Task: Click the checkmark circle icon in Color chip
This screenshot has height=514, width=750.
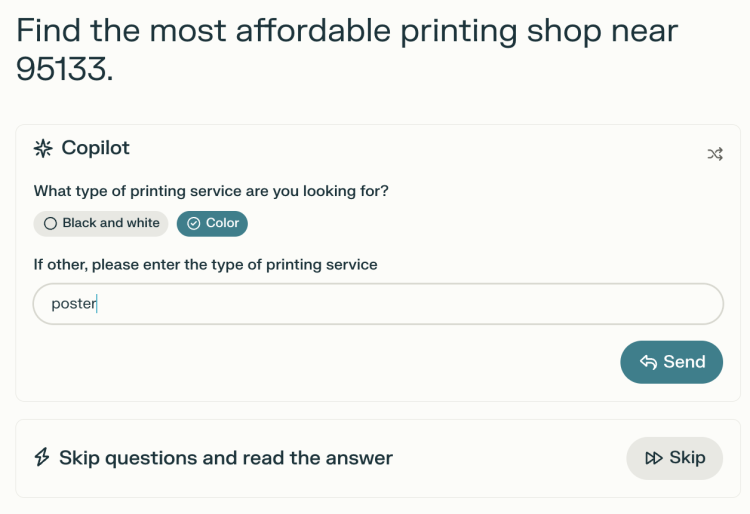Action: click(194, 223)
